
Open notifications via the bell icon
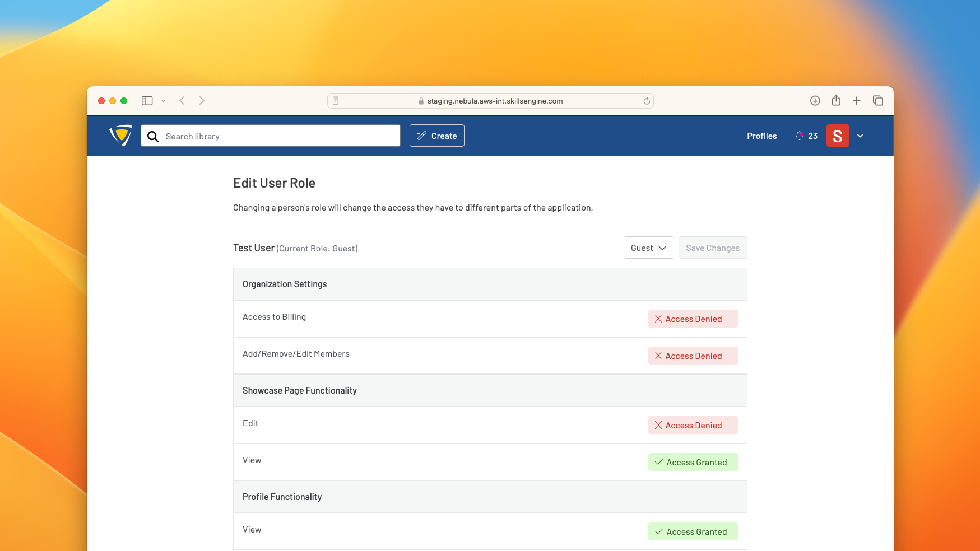[798, 136]
